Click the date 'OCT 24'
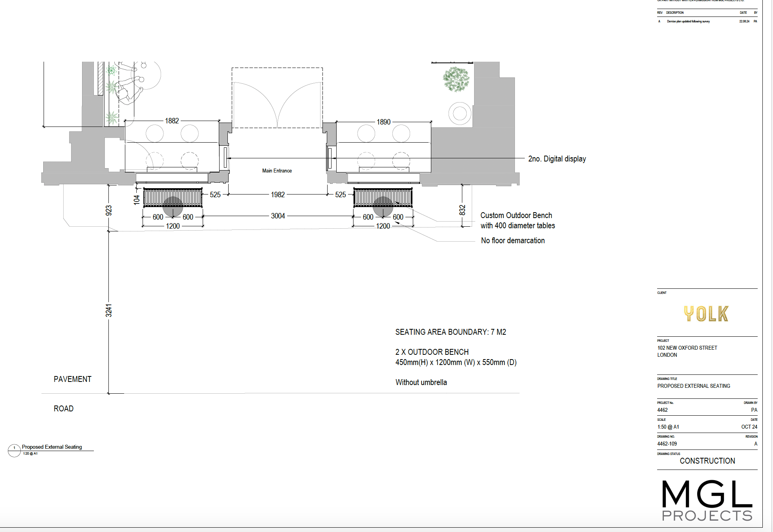 (x=749, y=427)
